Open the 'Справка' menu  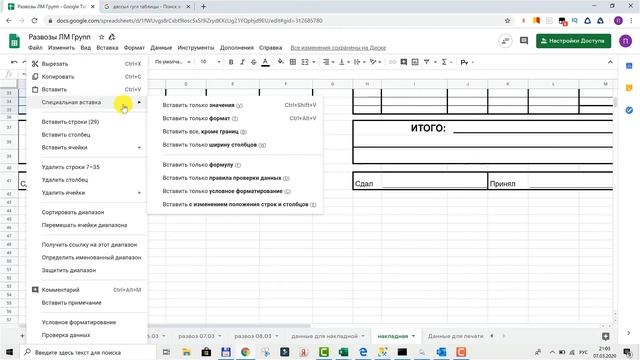270,48
